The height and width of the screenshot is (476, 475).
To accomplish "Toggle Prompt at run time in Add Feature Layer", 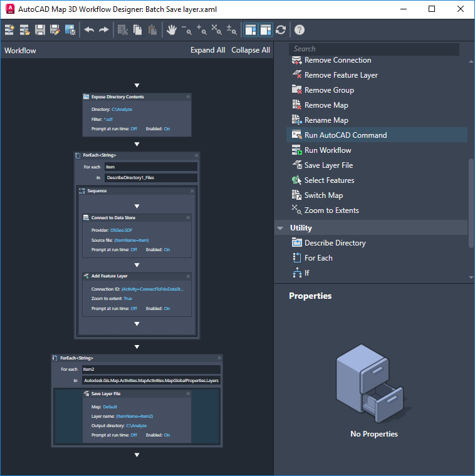I will 133,308.
